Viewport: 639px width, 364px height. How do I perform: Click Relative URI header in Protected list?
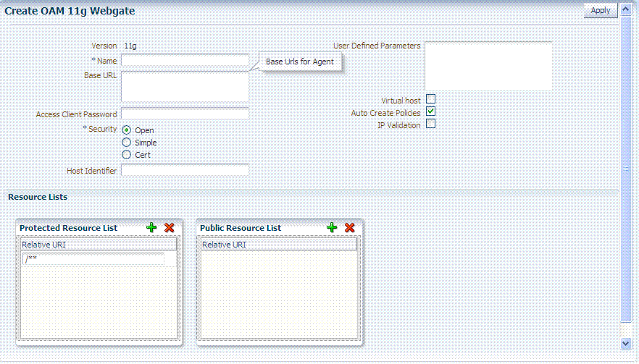(99, 245)
